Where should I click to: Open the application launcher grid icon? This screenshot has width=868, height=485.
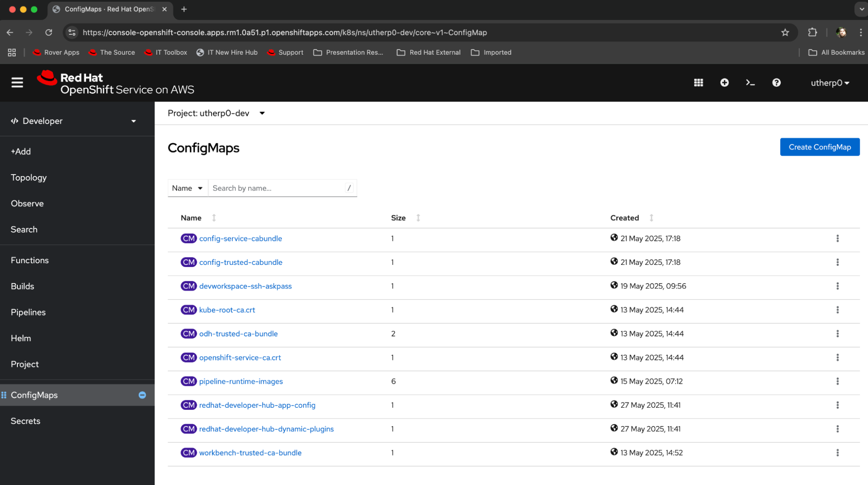click(698, 82)
